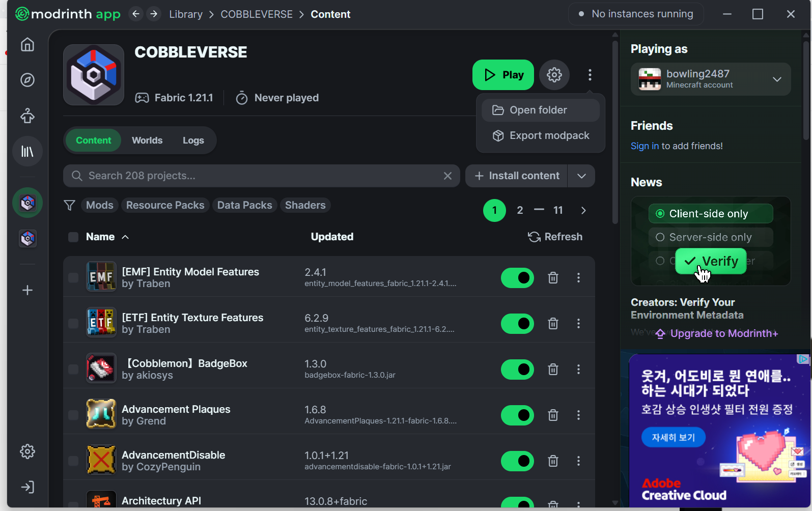
Task: Switch to the Logs tab
Action: click(x=193, y=140)
